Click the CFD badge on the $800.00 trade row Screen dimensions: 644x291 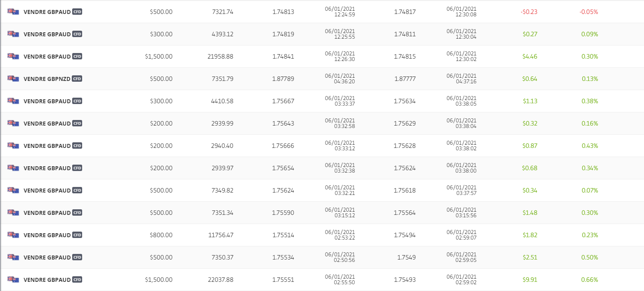tap(77, 235)
